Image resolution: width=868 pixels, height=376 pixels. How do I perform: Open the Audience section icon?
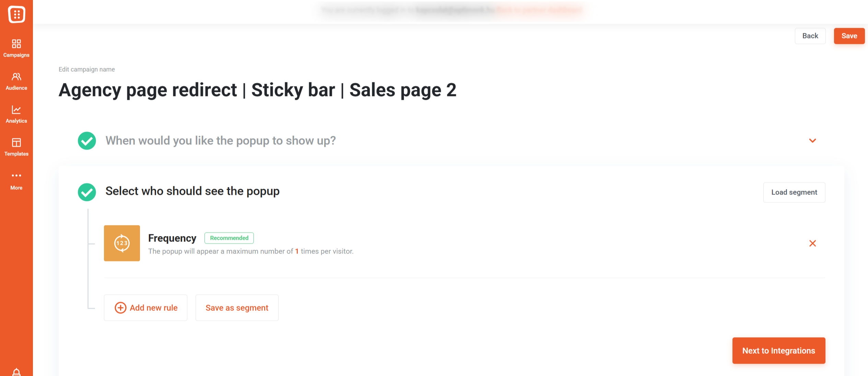16,77
